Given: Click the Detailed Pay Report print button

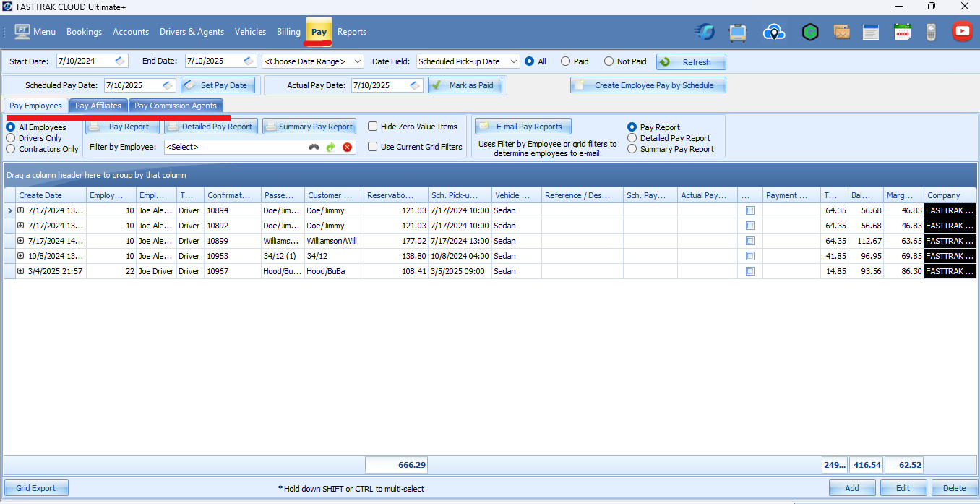Looking at the screenshot, I should (210, 127).
